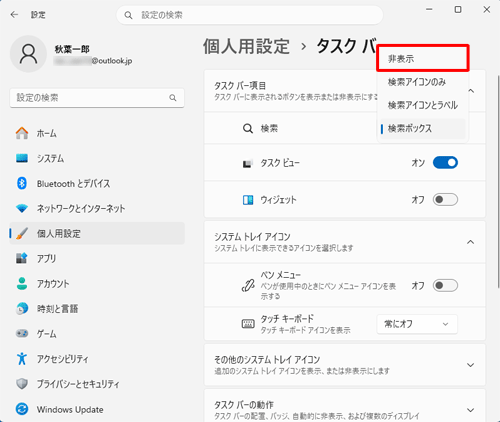Viewport: 500px width, 422px height.
Task: Click the ゲーム controller icon
Action: tap(22, 333)
